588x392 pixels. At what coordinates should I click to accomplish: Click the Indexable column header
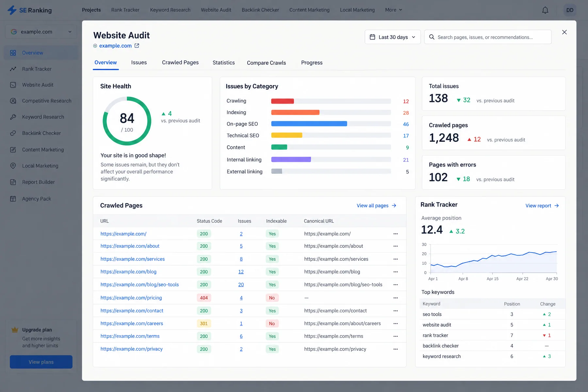(276, 221)
